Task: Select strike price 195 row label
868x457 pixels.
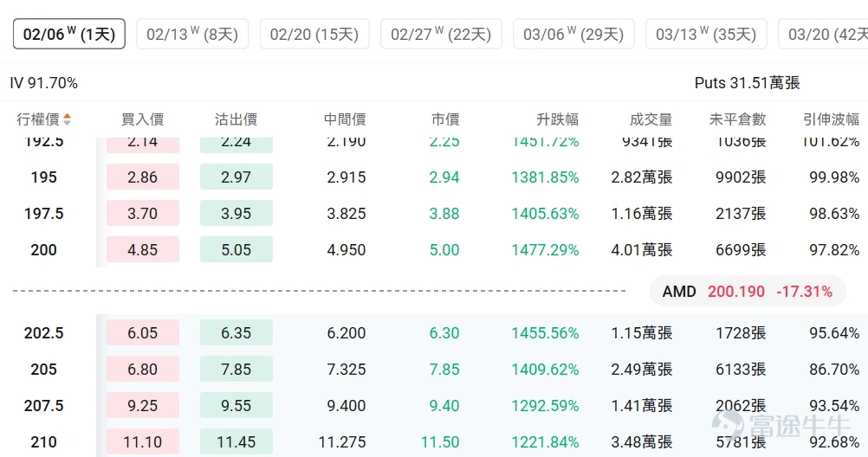Action: (x=43, y=177)
